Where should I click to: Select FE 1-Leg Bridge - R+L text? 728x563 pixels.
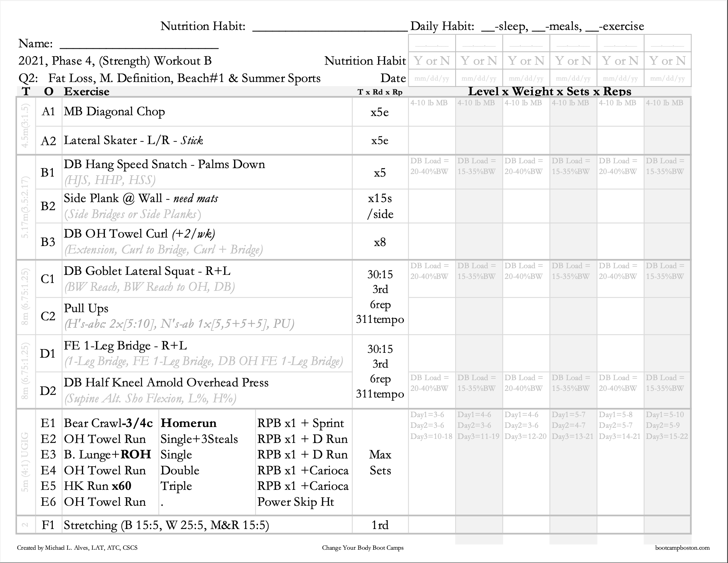coord(125,346)
